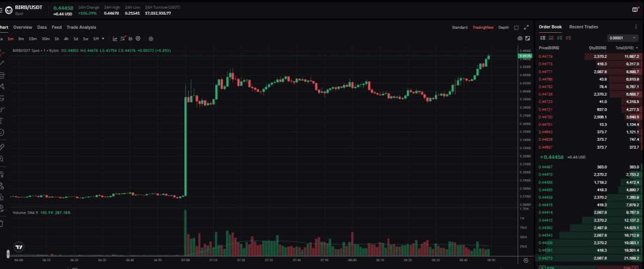Open the Total(BIRB) column dropdown

click(x=637, y=48)
